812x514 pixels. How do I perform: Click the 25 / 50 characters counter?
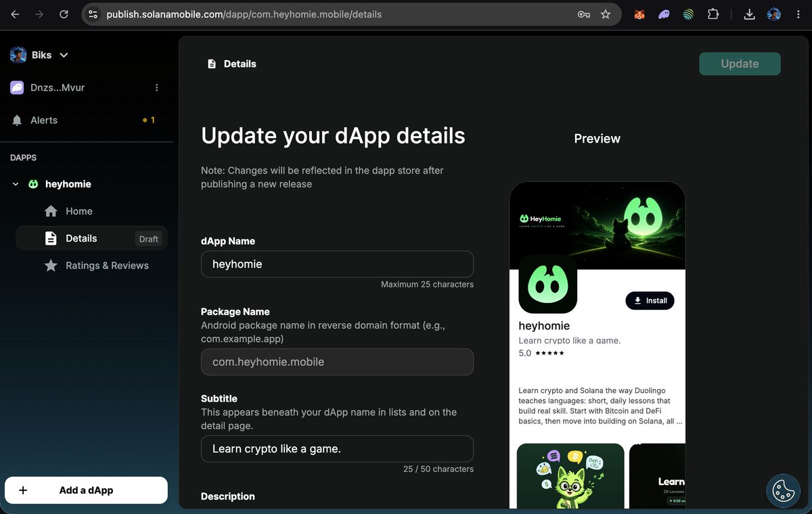[438, 469]
